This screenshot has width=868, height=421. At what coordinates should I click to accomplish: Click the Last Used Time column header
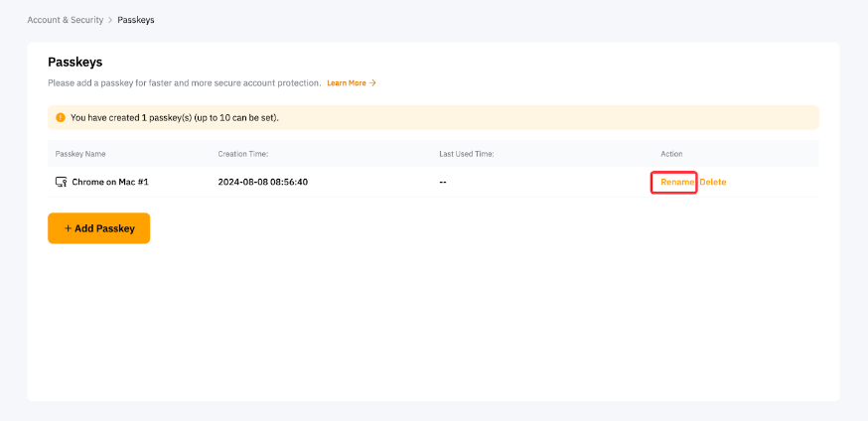(467, 154)
